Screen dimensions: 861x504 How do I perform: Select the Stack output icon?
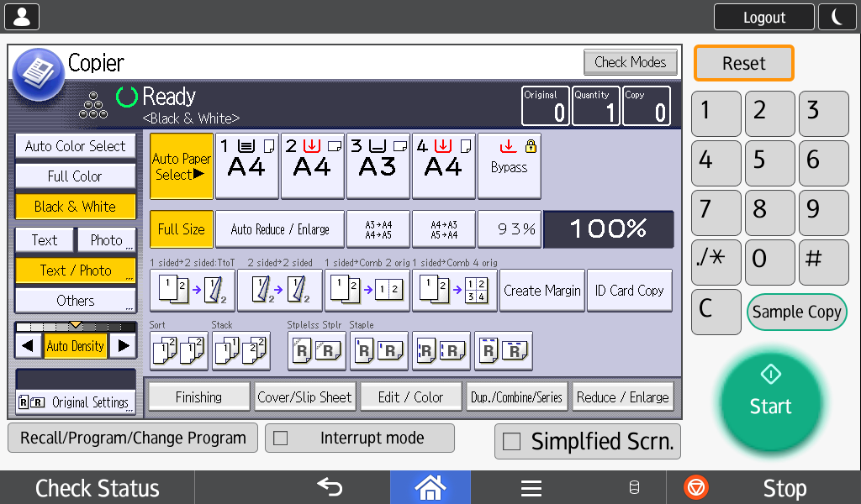point(241,350)
